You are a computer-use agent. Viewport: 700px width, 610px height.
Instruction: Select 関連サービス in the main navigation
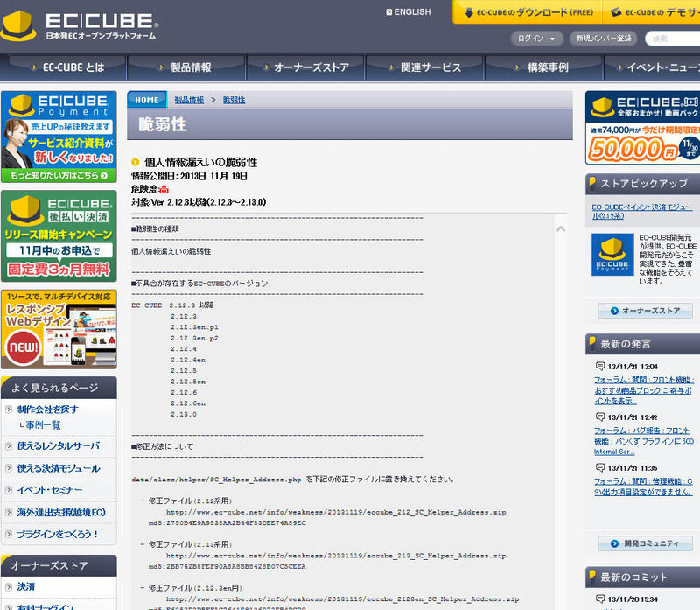(424, 67)
